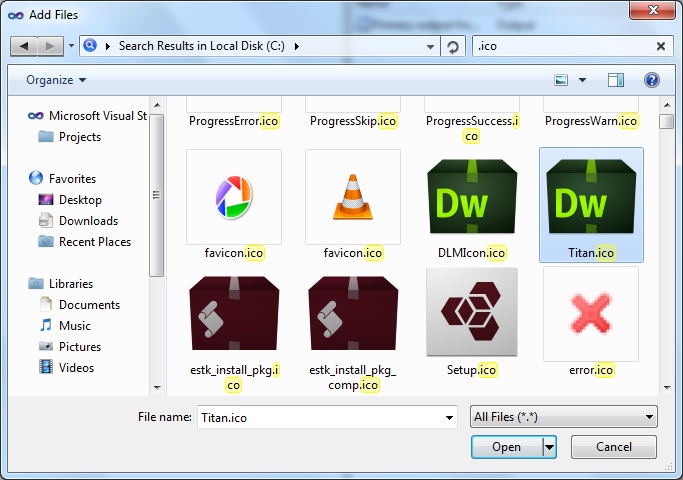The width and height of the screenshot is (683, 480).
Task: Select the error.ico red X file
Action: (591, 322)
